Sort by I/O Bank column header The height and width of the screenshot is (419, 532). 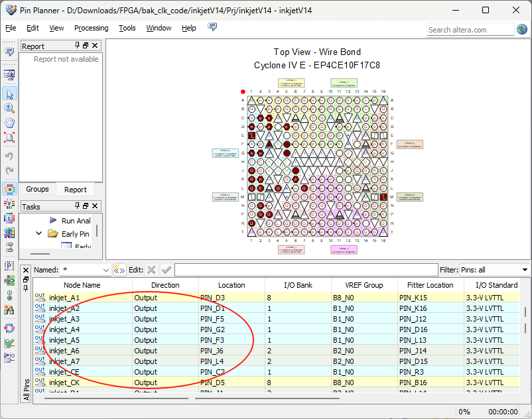298,285
